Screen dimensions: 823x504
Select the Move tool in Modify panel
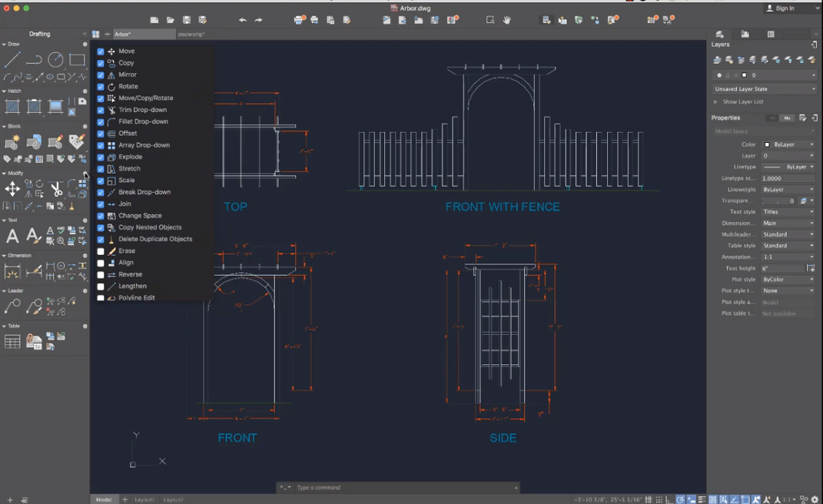click(12, 188)
